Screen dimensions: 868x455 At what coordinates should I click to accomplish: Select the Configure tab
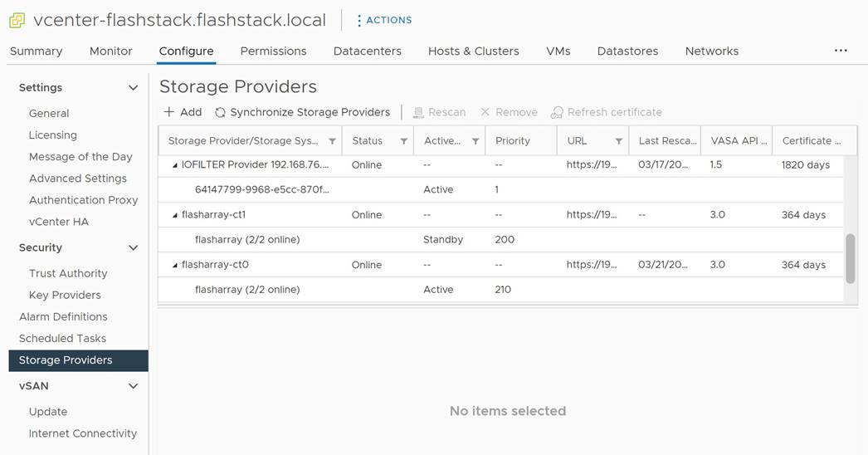(x=186, y=51)
